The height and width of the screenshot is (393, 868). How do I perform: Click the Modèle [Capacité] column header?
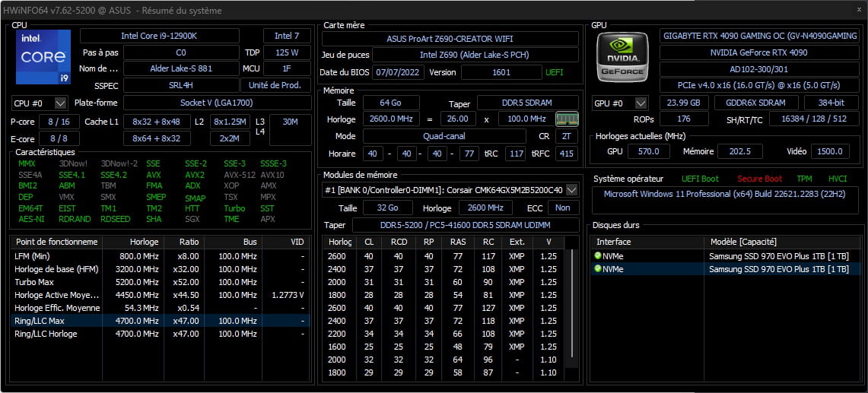coord(783,242)
